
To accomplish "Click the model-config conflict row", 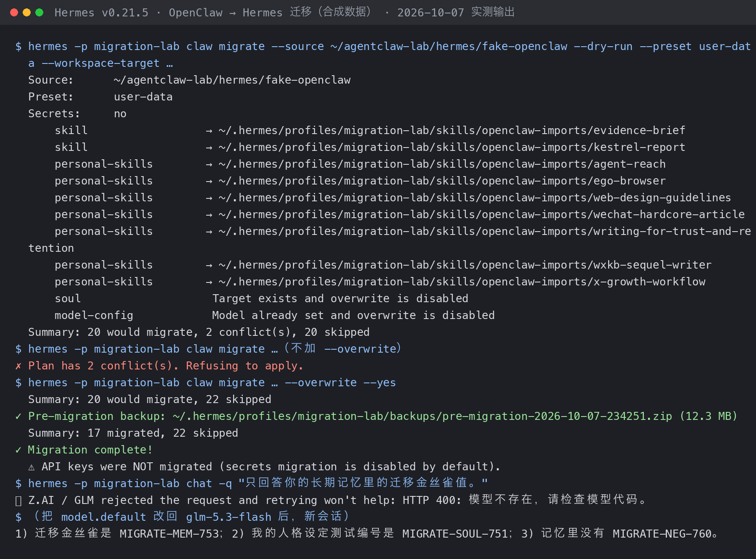I will (275, 315).
